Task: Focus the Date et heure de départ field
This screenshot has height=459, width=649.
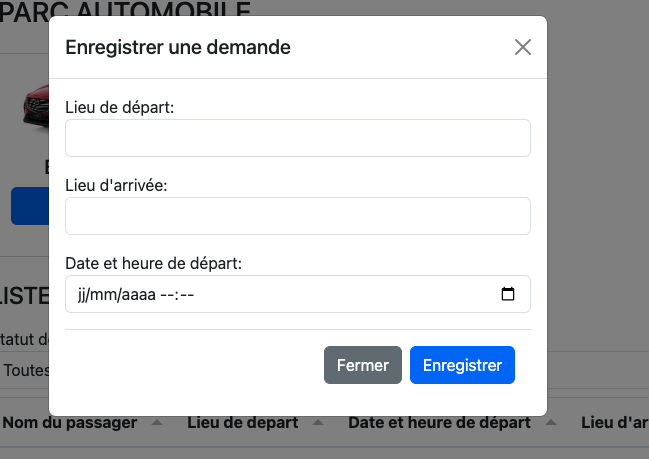Action: (x=298, y=294)
